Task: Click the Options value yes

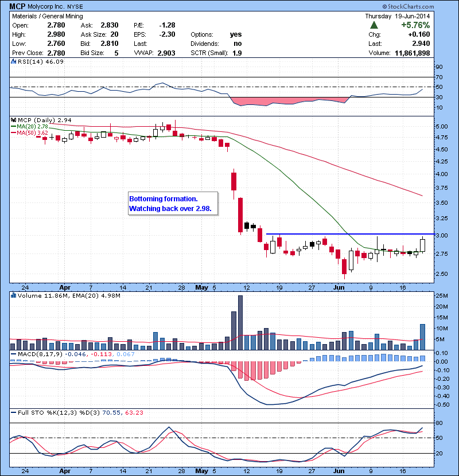Action: (236, 34)
